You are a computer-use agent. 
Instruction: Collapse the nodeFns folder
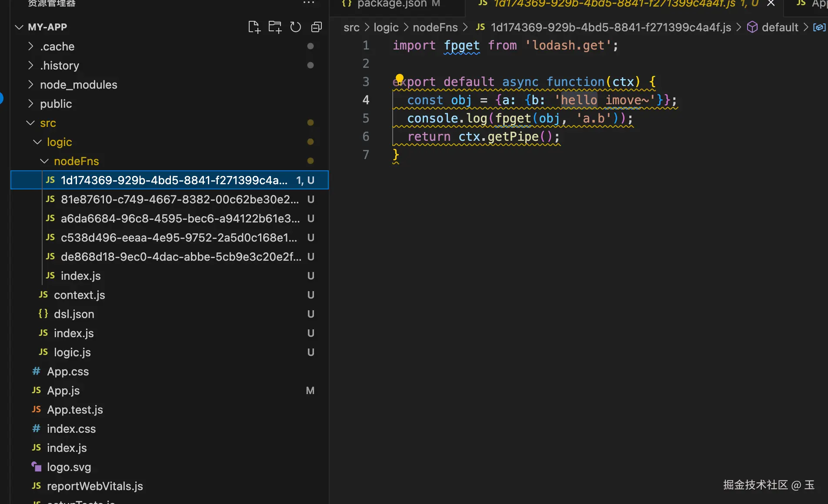coord(44,161)
